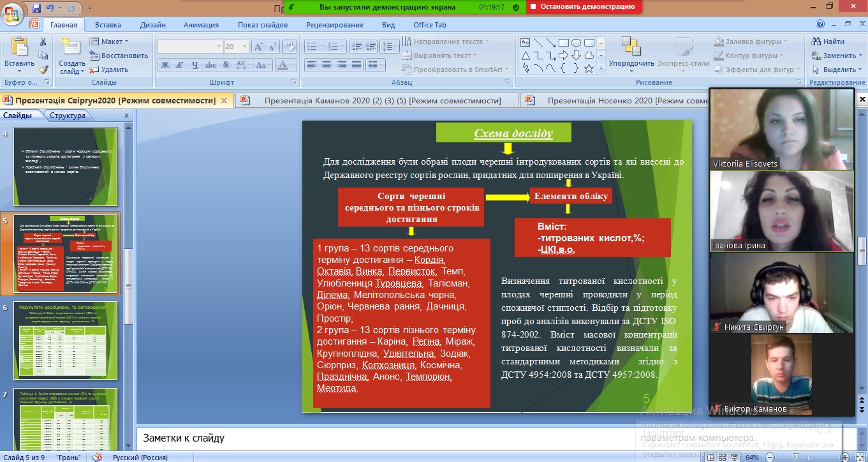
Task: Select the star shape tool
Action: (x=589, y=68)
